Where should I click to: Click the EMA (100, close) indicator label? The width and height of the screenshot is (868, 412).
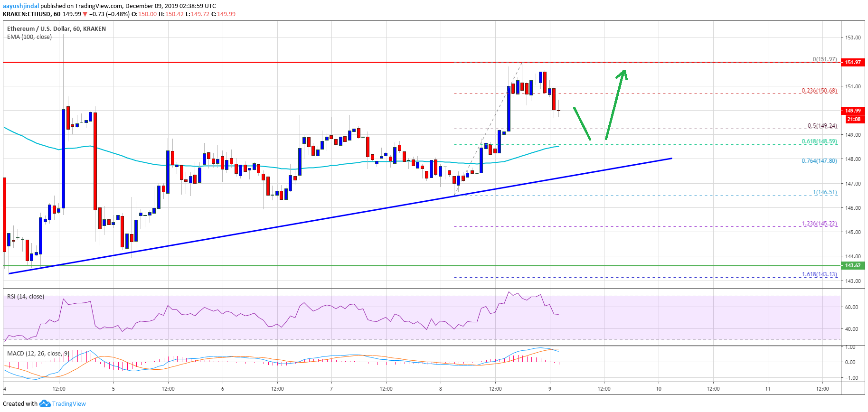pos(29,37)
